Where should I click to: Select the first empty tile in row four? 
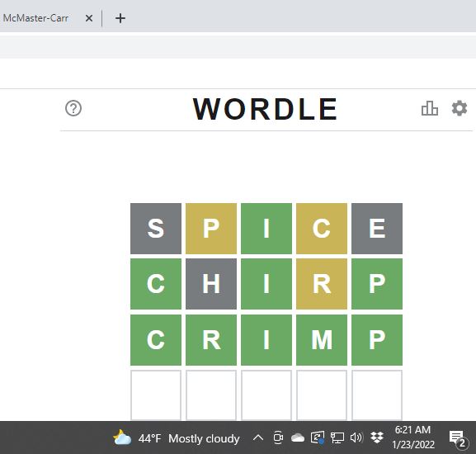tap(156, 395)
